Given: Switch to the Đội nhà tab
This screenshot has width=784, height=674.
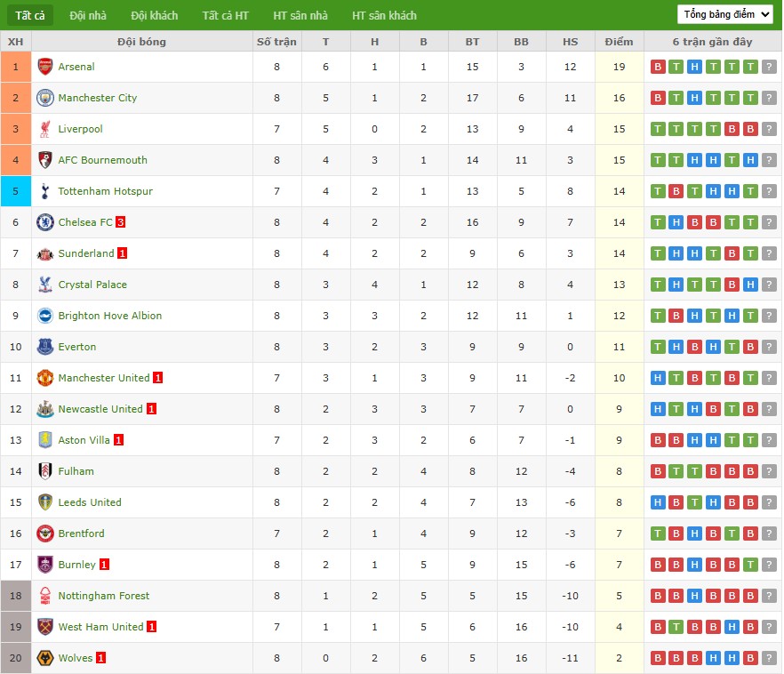Looking at the screenshot, I should (x=88, y=15).
